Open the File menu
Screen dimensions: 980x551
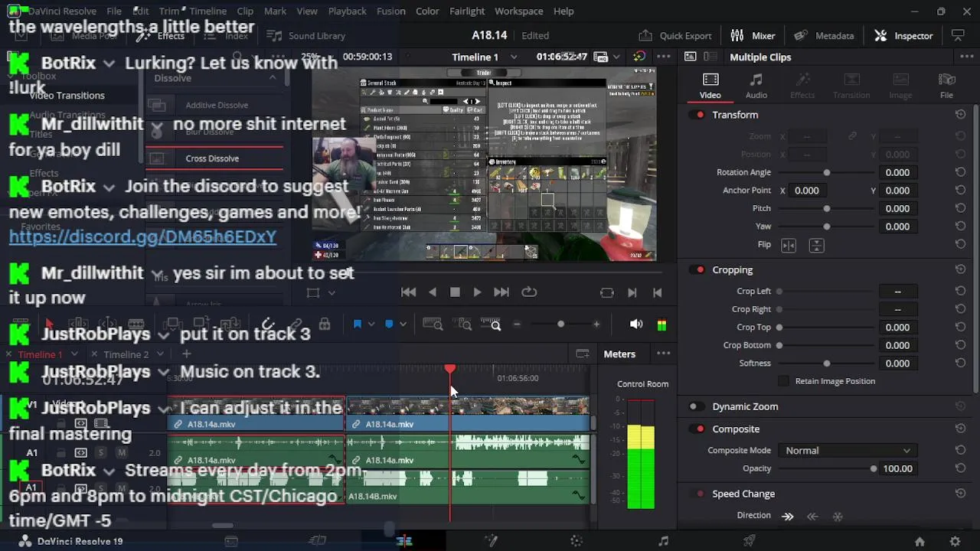point(114,11)
